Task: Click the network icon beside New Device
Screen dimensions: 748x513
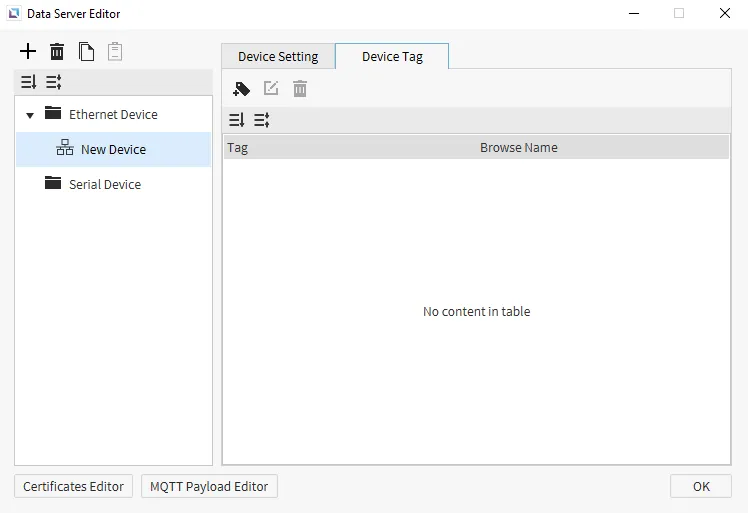Action: [x=65, y=149]
